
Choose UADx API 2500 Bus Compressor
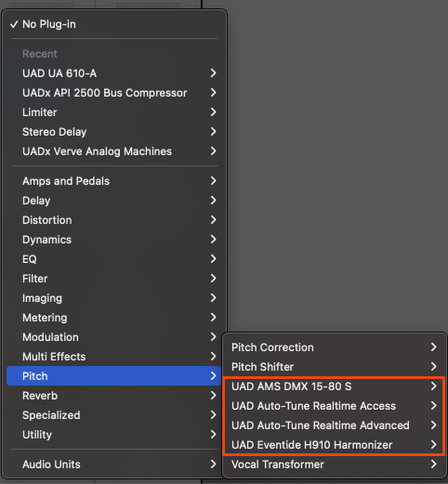[113, 93]
